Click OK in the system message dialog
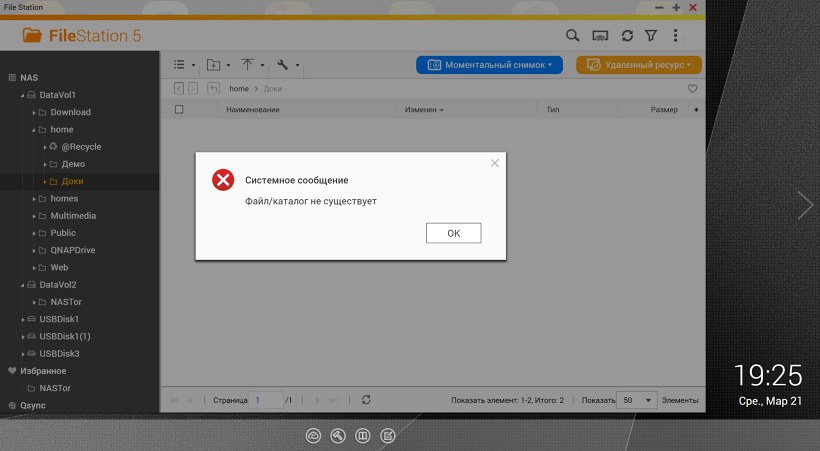820x451 pixels. [453, 233]
